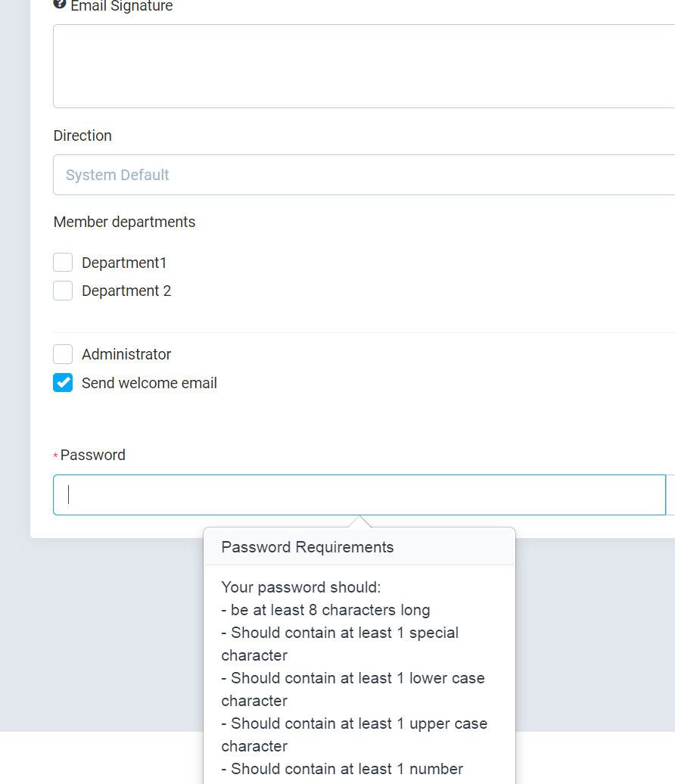Check the Department1 checkbox
The width and height of the screenshot is (675, 784).
(x=63, y=262)
